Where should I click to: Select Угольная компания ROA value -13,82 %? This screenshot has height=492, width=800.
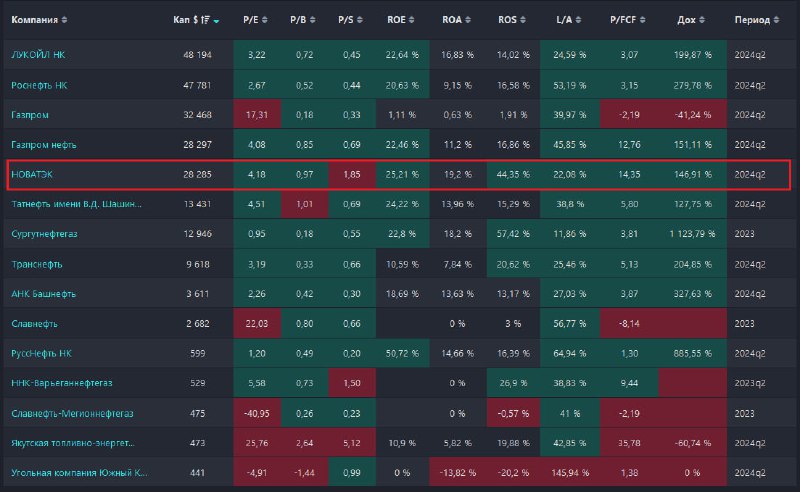click(x=458, y=473)
